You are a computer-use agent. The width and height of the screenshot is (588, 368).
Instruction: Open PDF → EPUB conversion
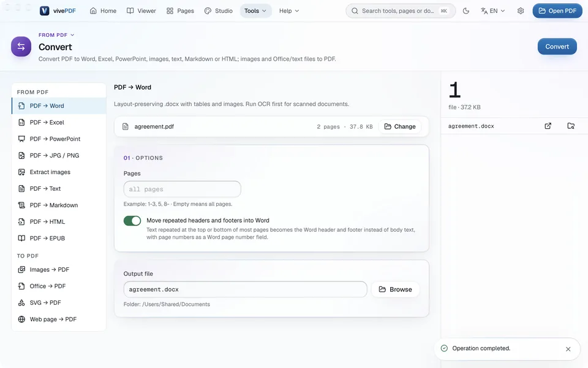click(59, 238)
